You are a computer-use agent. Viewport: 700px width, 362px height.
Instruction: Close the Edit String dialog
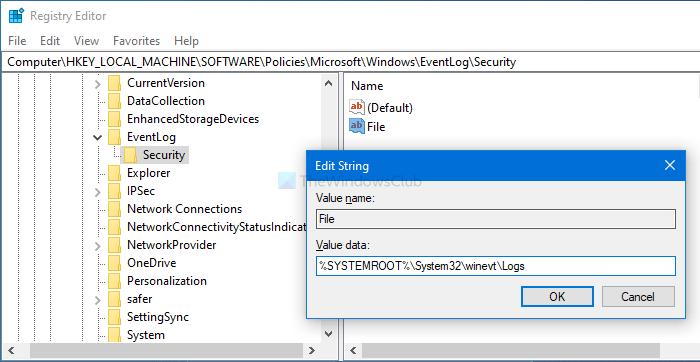(x=670, y=166)
